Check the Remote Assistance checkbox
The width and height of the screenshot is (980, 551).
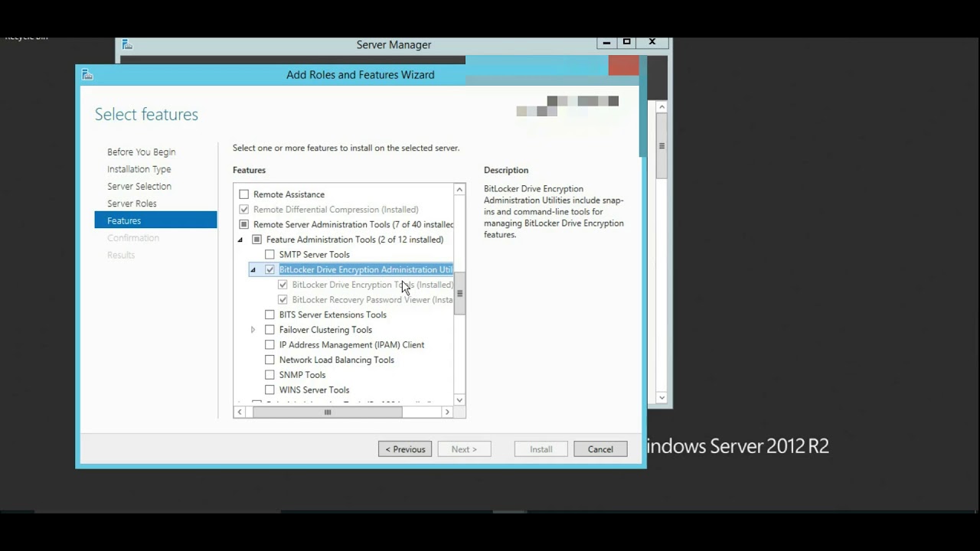click(x=244, y=194)
